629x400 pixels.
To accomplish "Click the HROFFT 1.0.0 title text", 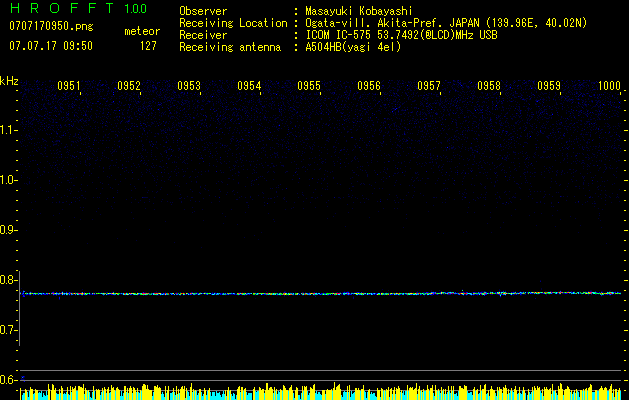I will 79,8.
